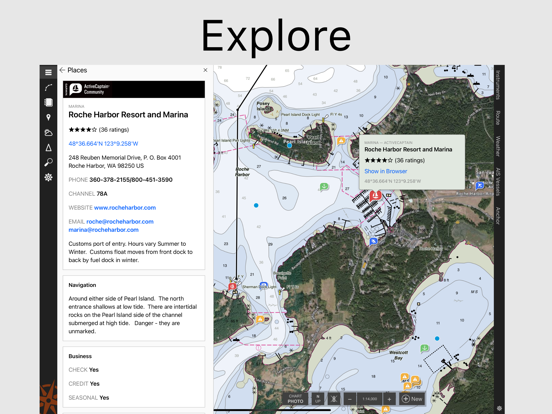Email roche@rocheharbor.com
The image size is (552, 414).
(120, 221)
